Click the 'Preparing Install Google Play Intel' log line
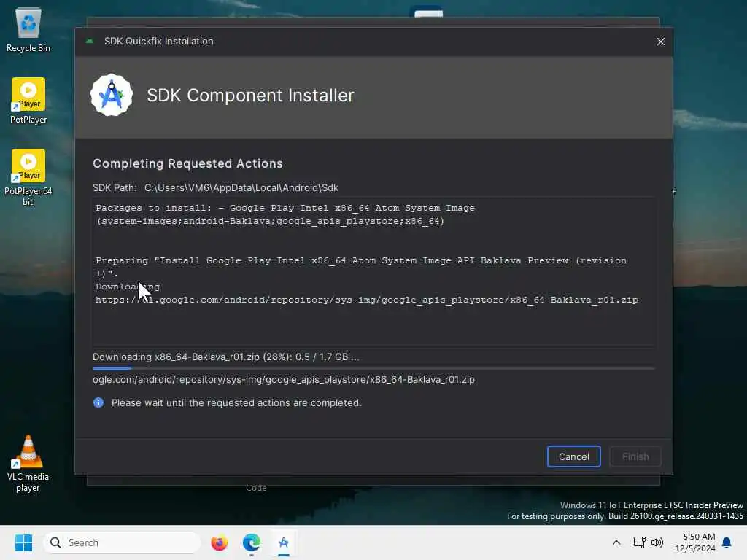 [361, 267]
